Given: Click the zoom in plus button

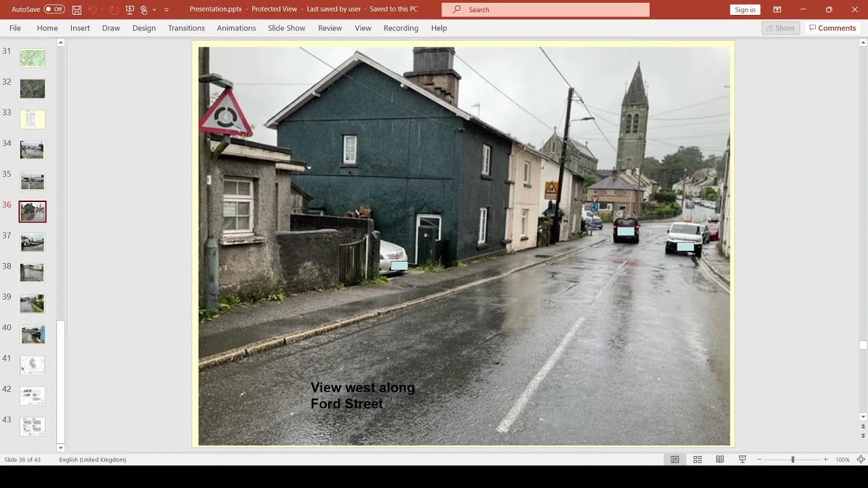Looking at the screenshot, I should point(825,460).
